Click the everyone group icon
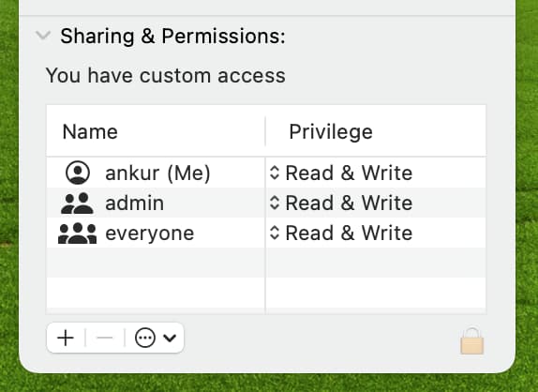Image resolution: width=538 pixels, height=392 pixels. point(77,234)
